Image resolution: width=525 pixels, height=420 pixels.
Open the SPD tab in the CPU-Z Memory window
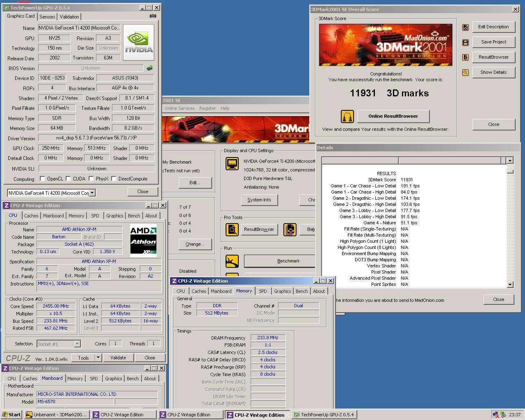(x=263, y=291)
